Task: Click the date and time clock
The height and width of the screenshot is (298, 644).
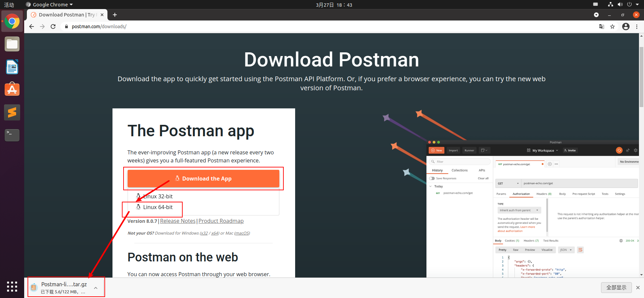Action: (334, 5)
